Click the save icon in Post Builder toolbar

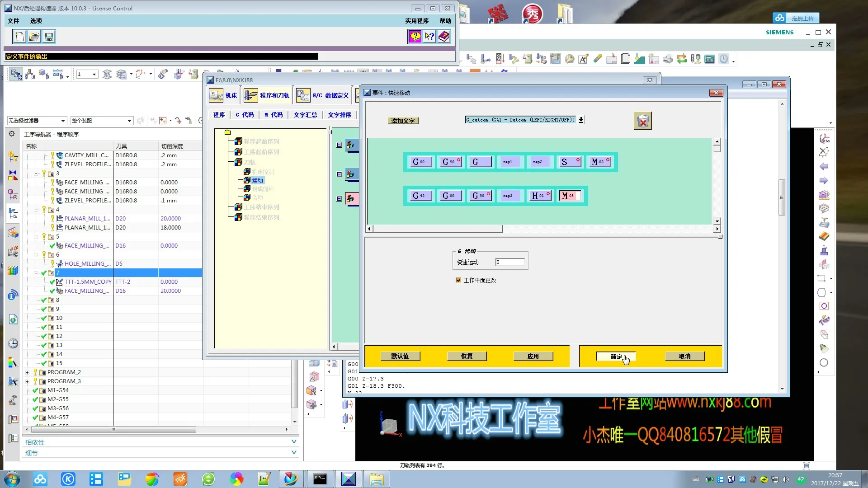49,37
